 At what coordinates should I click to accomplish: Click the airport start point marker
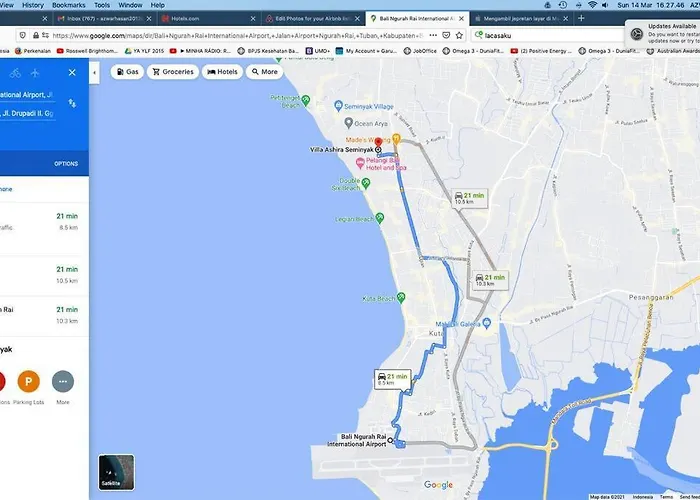point(390,440)
